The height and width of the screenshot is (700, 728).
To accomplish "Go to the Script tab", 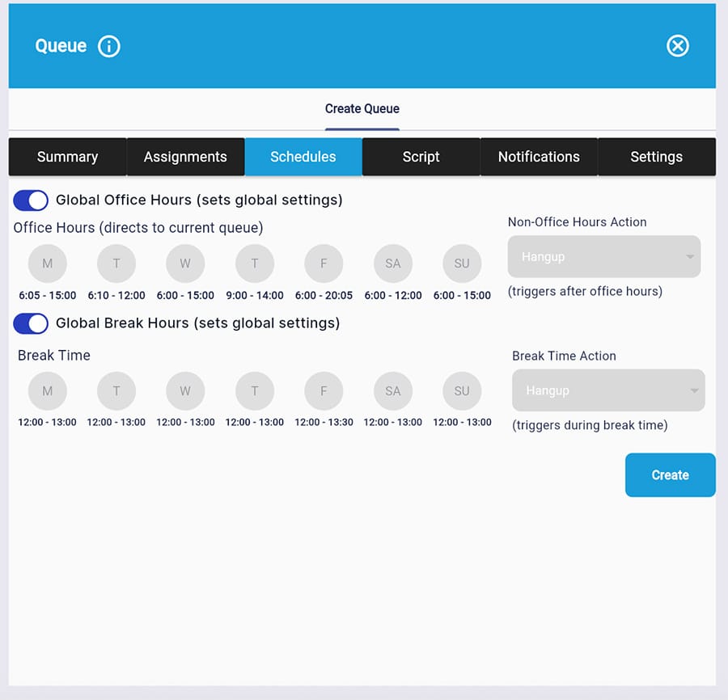I will coord(421,157).
